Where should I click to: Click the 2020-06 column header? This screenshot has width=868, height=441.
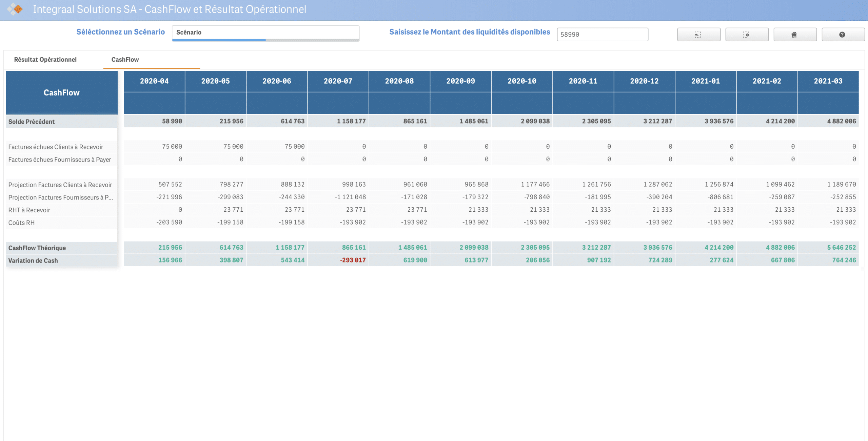[277, 81]
